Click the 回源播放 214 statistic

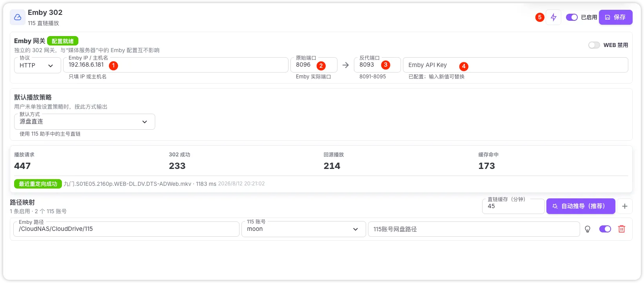(334, 161)
